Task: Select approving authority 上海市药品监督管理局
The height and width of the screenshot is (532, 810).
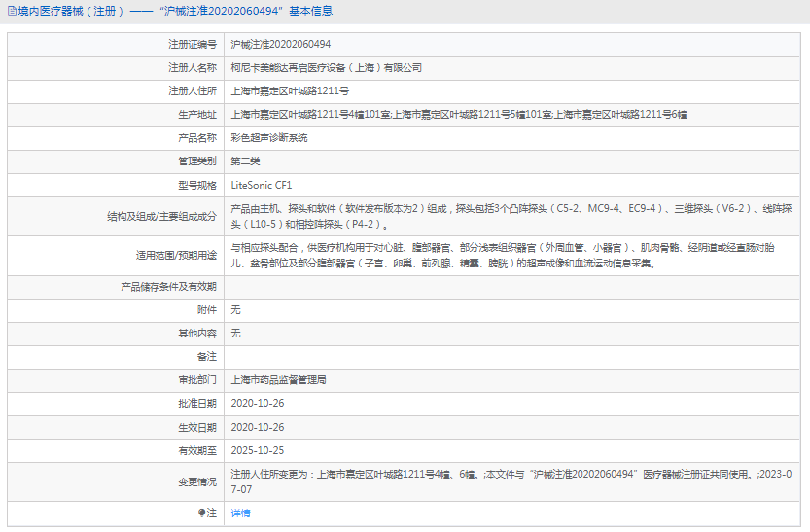Action: click(278, 380)
